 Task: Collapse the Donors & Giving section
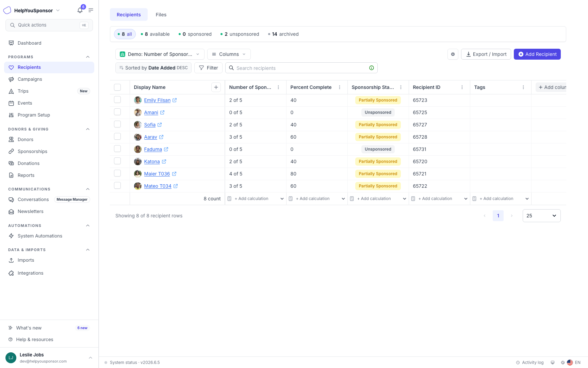(88, 129)
